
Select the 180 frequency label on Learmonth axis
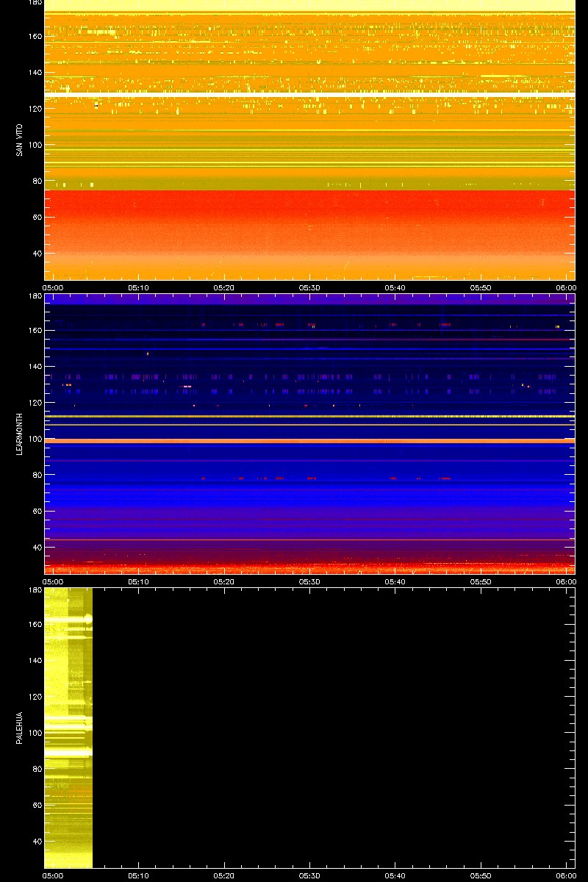[34, 296]
